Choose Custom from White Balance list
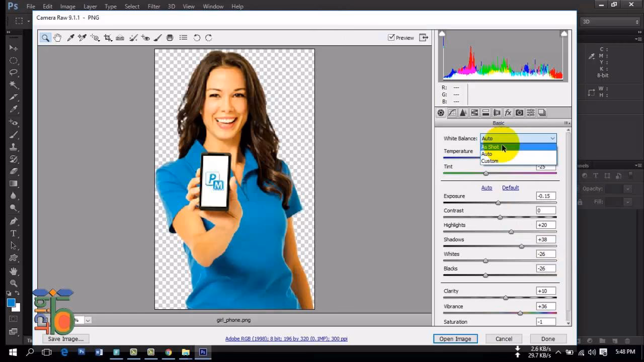This screenshot has height=362, width=644. click(490, 161)
